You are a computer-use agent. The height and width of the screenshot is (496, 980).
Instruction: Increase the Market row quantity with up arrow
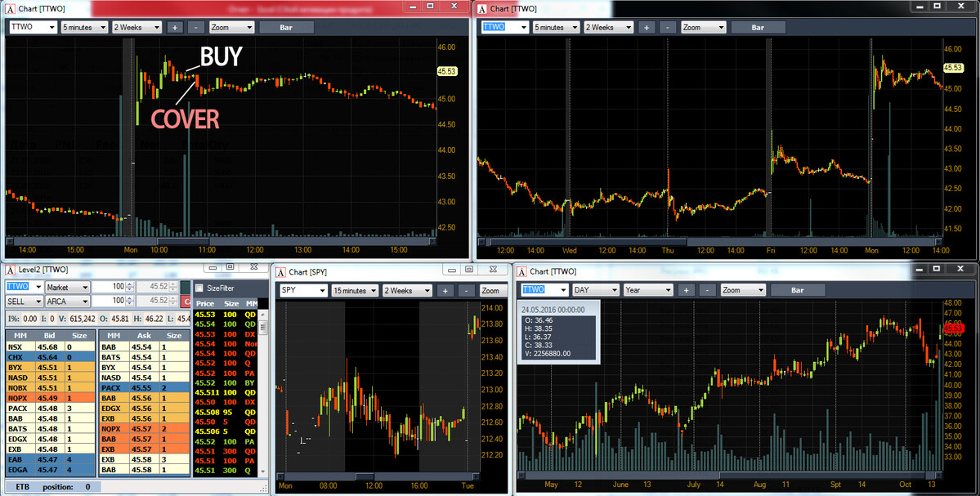pyautogui.click(x=130, y=284)
